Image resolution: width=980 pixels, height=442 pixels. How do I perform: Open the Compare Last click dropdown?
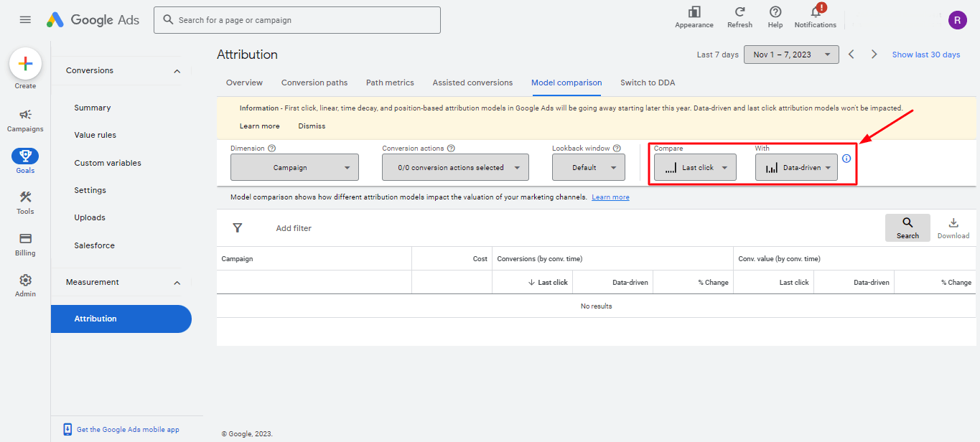click(695, 167)
